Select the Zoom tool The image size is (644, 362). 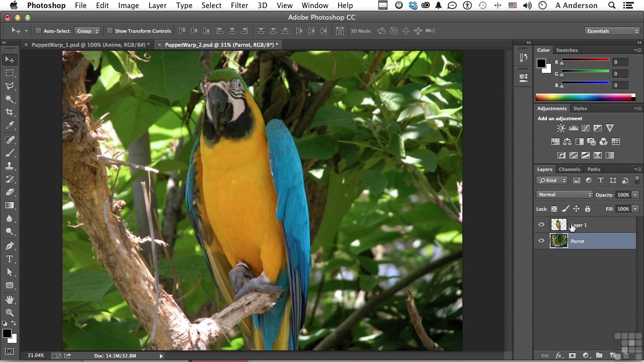pyautogui.click(x=10, y=312)
